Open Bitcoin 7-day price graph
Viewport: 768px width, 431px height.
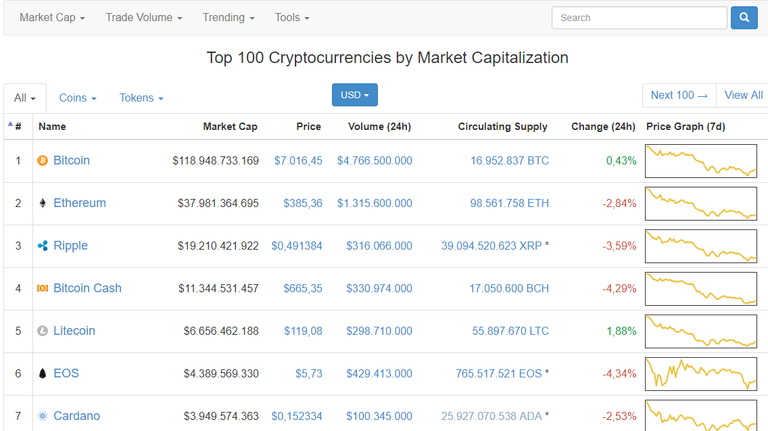coord(701,161)
